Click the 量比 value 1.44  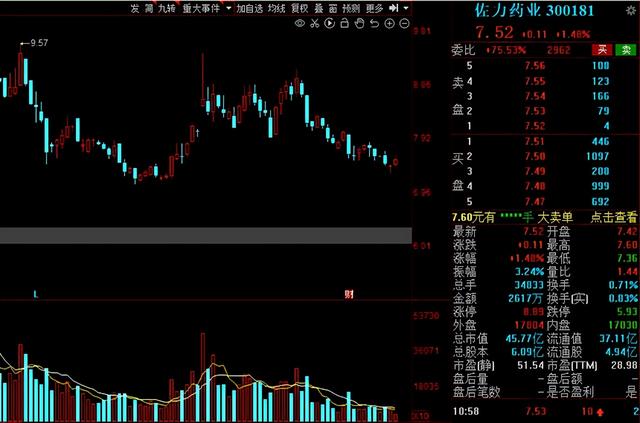[x=627, y=272]
